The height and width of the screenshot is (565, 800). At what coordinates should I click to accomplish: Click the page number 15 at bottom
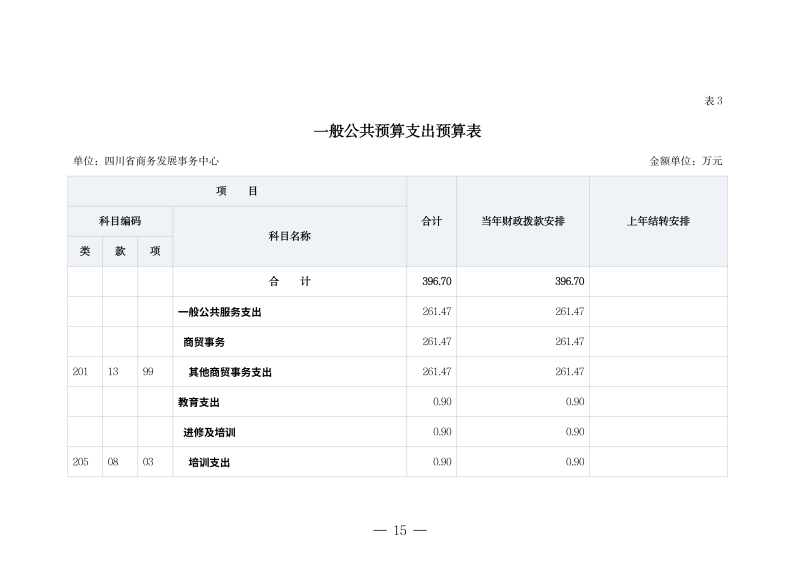[x=399, y=530]
